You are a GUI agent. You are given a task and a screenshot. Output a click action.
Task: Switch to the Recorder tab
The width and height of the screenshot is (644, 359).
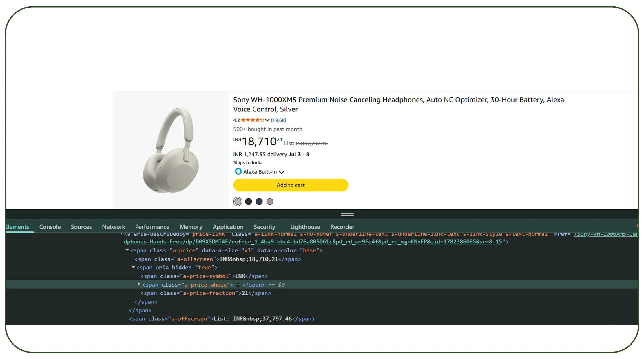(x=342, y=227)
